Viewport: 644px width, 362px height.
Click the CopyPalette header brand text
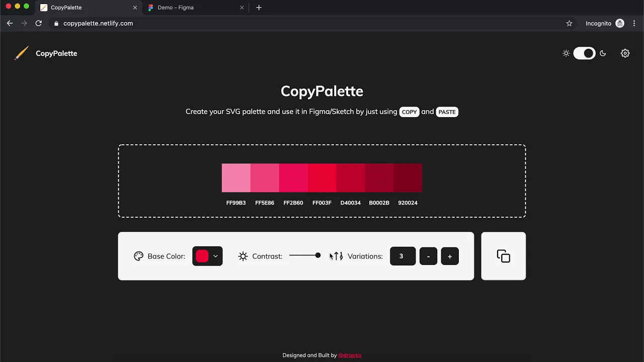tap(56, 53)
